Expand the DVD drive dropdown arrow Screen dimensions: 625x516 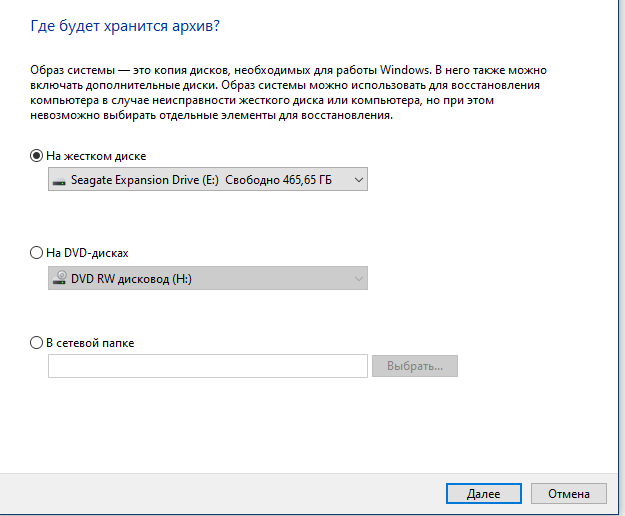pos(359,279)
